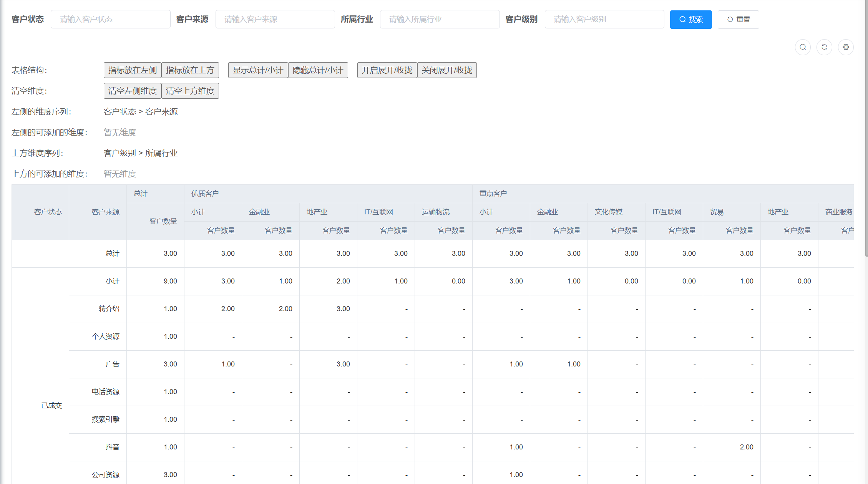868x484 pixels.
Task: Turn off via 关闭展开/收拢
Action: [x=447, y=70]
